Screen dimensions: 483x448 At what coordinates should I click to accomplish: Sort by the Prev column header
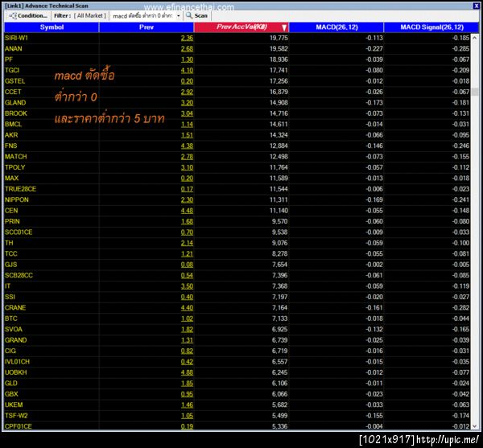(x=147, y=27)
